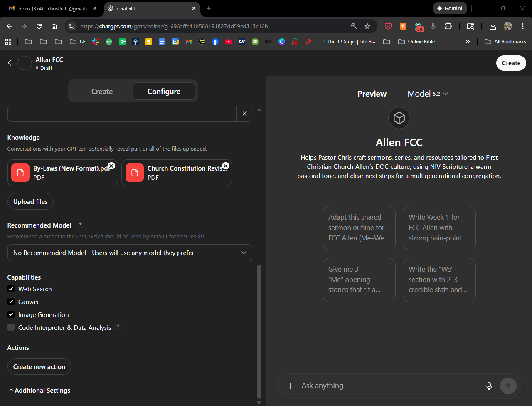Enable Code Interpreter & Data Analysis
Image resolution: width=532 pixels, height=406 pixels.
click(x=11, y=327)
